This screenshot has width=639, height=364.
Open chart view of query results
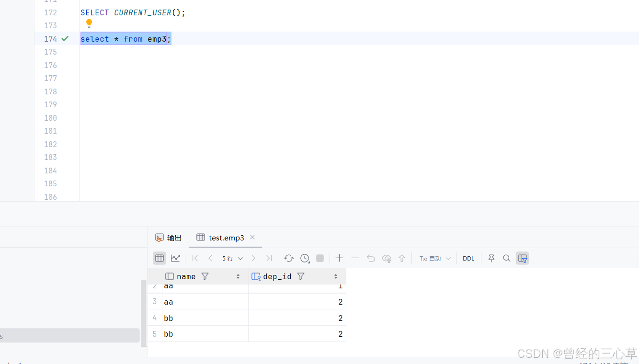(175, 258)
